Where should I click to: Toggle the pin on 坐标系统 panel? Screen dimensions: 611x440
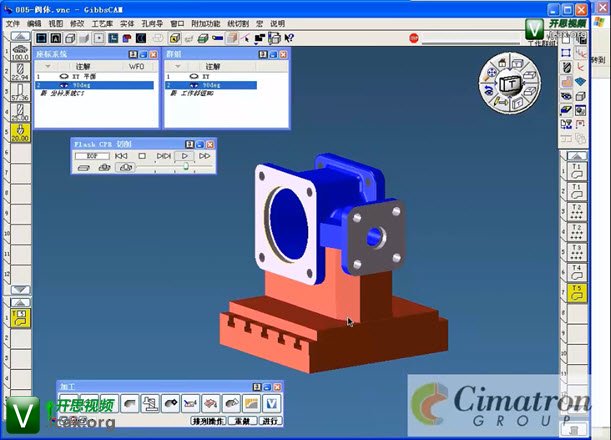(x=133, y=54)
